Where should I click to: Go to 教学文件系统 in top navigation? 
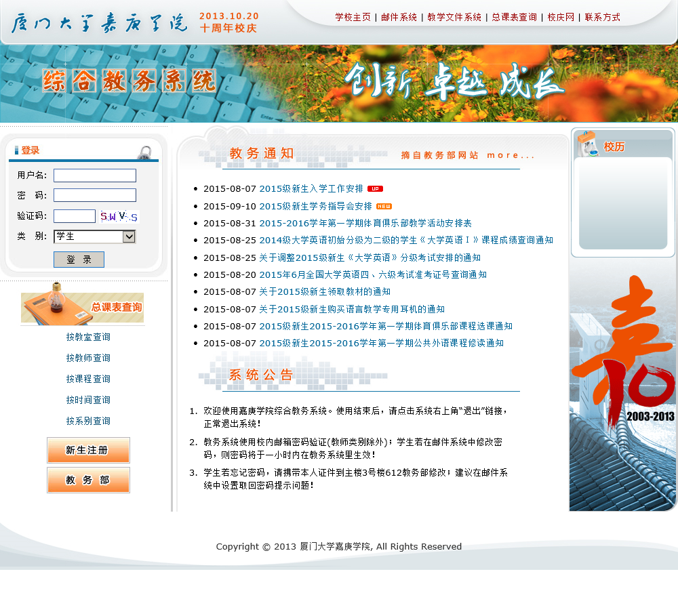click(x=454, y=17)
